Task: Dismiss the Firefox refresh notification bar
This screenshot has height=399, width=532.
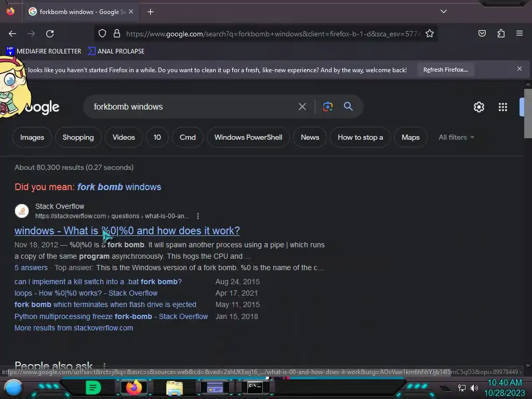Action: pos(519,69)
